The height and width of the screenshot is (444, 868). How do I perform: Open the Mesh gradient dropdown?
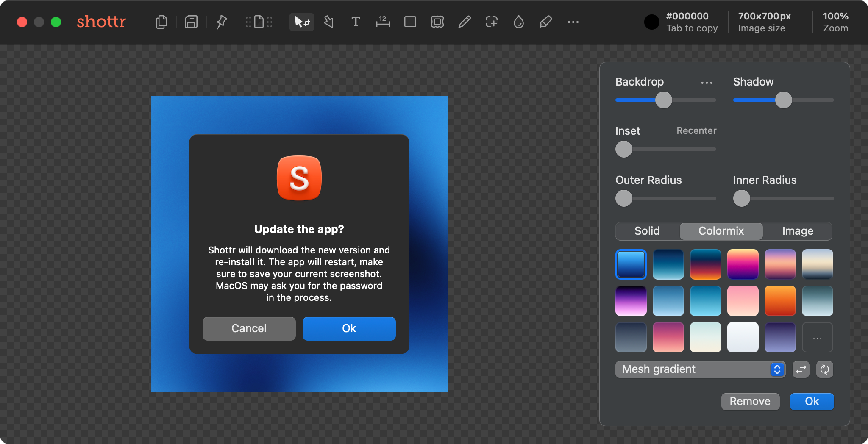700,369
